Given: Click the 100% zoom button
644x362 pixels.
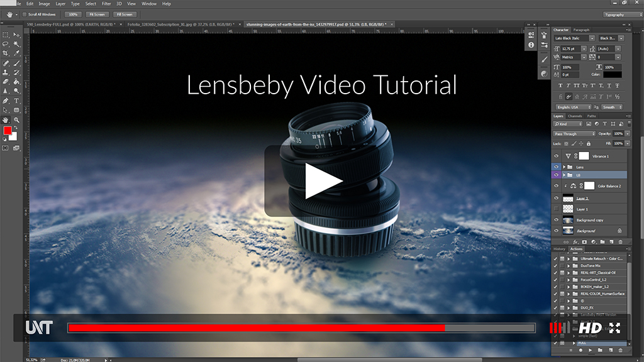Looking at the screenshot, I should (x=73, y=14).
